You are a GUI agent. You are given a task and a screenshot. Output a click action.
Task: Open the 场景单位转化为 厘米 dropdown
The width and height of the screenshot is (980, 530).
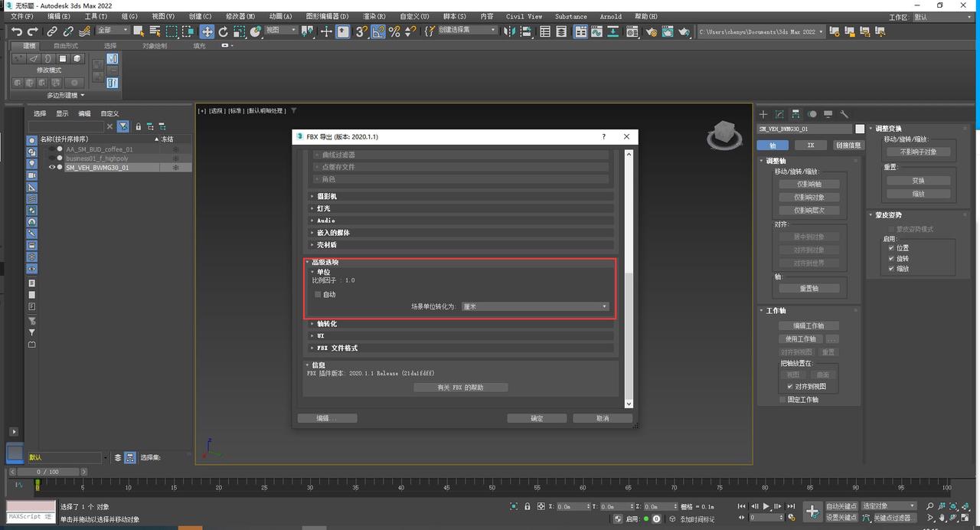(x=535, y=306)
